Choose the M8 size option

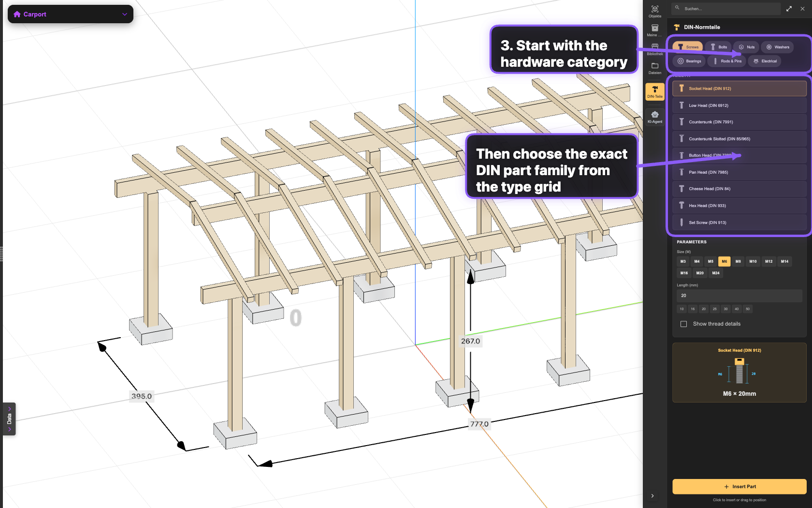(x=738, y=261)
